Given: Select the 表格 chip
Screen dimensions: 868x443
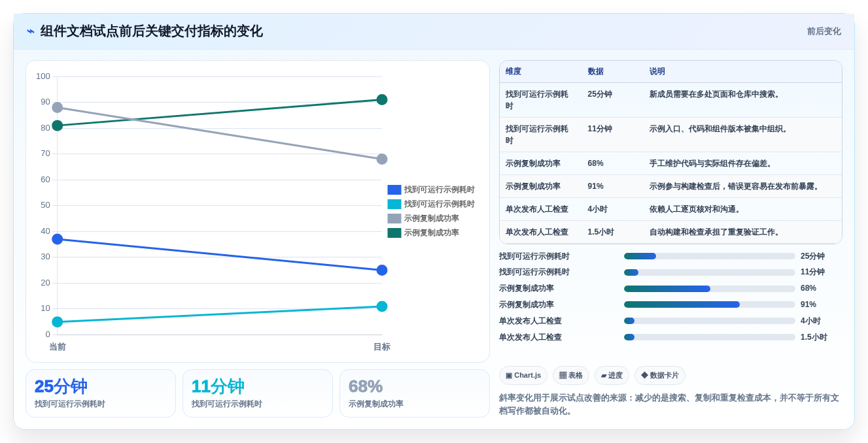Looking at the screenshot, I should pyautogui.click(x=571, y=375).
